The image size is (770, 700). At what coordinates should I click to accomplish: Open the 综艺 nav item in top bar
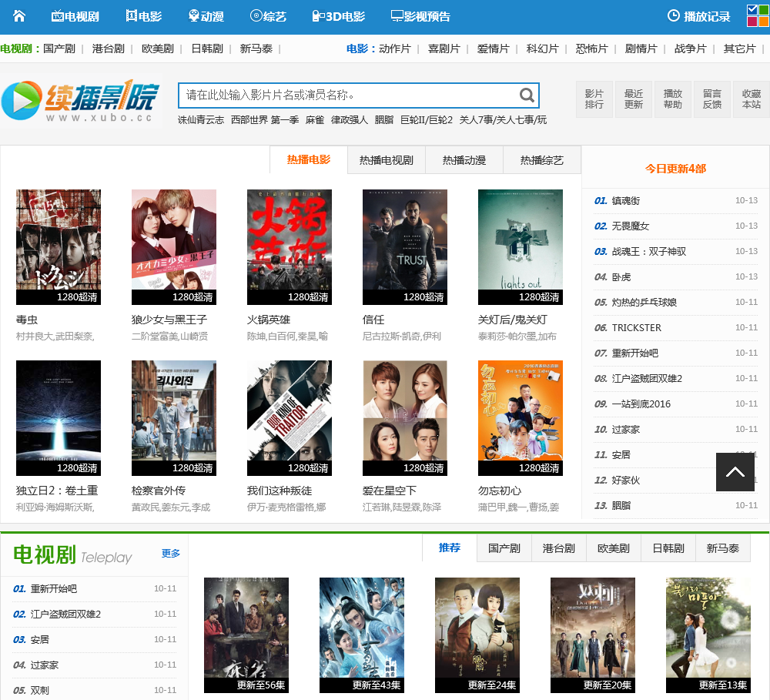click(x=268, y=17)
